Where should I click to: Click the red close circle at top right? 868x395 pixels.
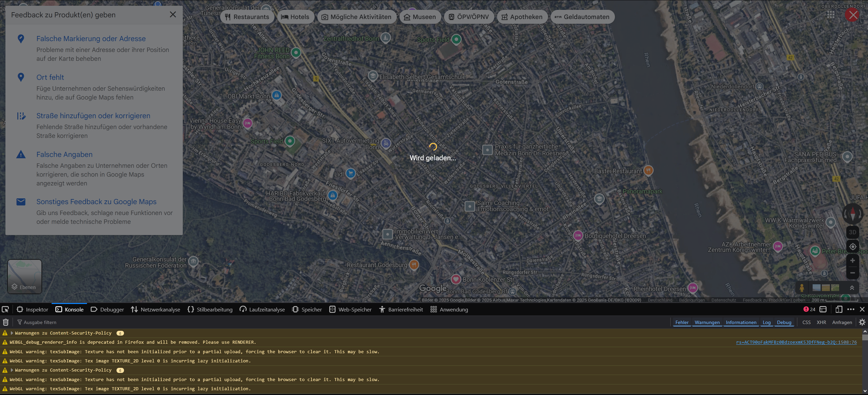pos(852,15)
